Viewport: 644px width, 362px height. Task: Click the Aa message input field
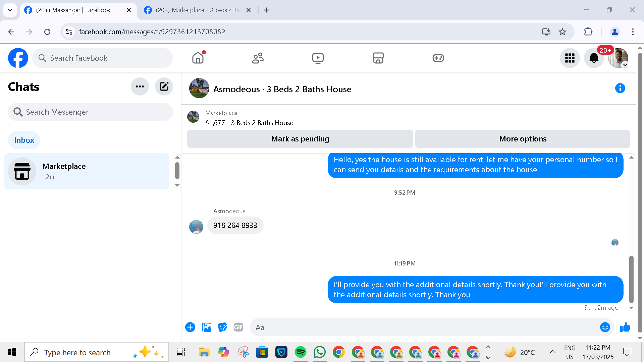[424, 327]
